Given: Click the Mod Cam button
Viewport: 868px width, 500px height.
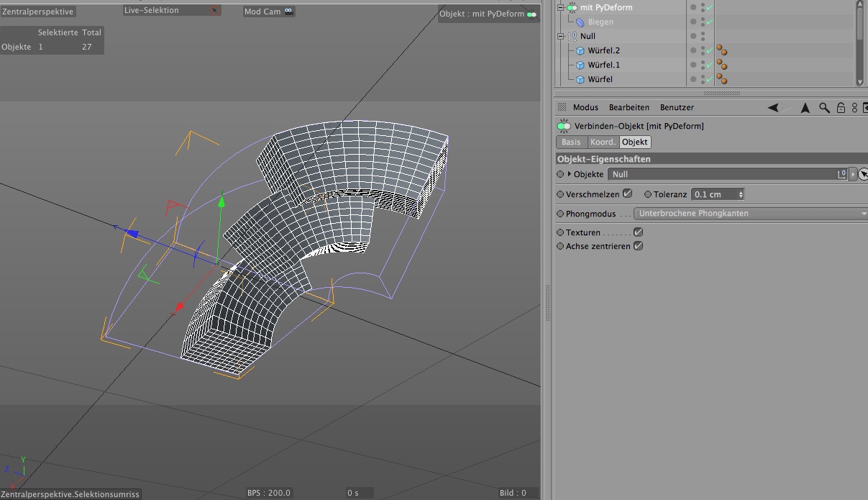Looking at the screenshot, I should pyautogui.click(x=268, y=12).
